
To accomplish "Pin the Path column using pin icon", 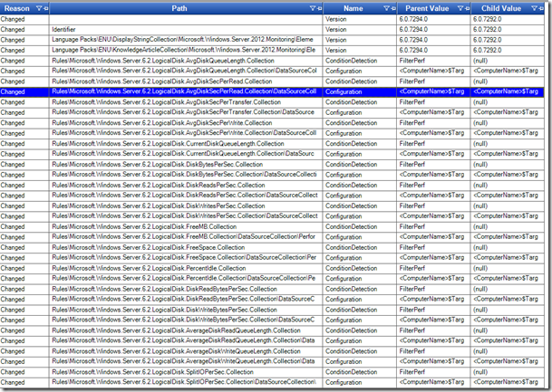I will point(319,8).
